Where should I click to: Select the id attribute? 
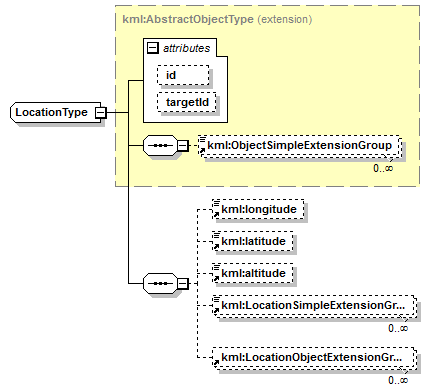click(x=183, y=75)
